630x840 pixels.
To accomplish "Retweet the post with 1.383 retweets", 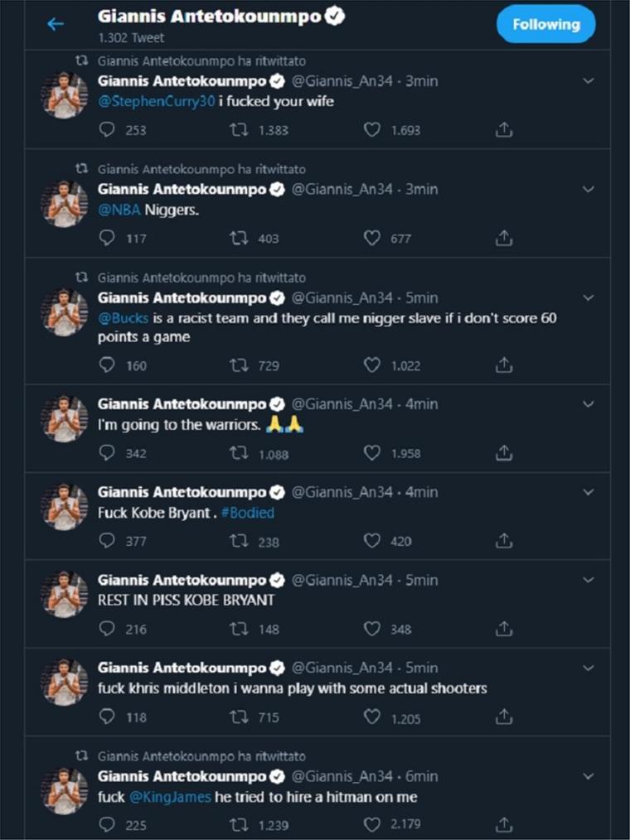I will (239, 129).
